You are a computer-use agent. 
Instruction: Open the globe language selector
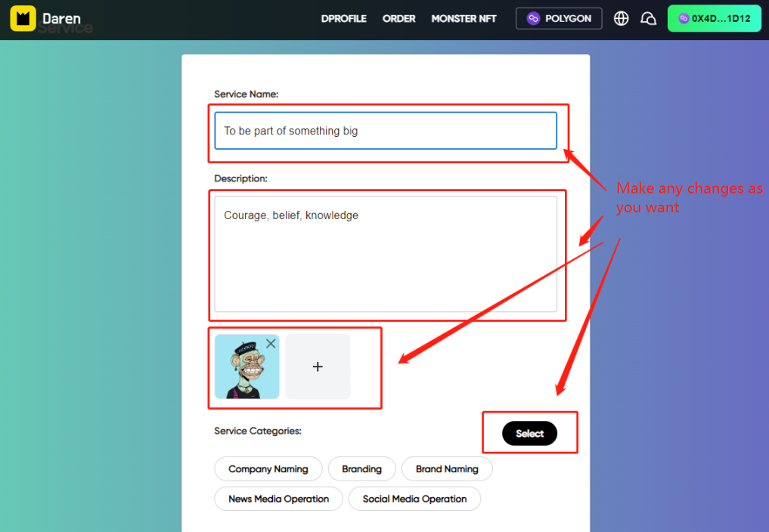pyautogui.click(x=622, y=19)
